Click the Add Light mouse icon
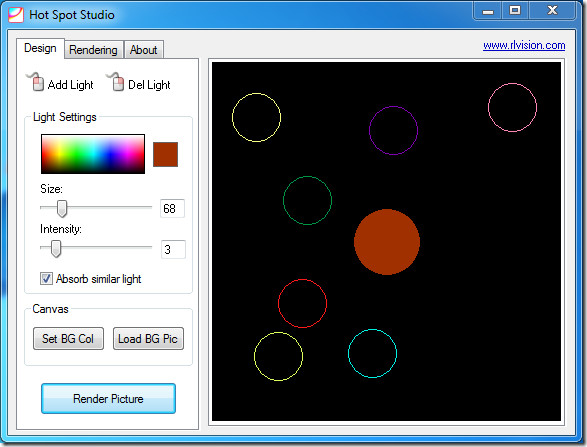 (x=36, y=82)
